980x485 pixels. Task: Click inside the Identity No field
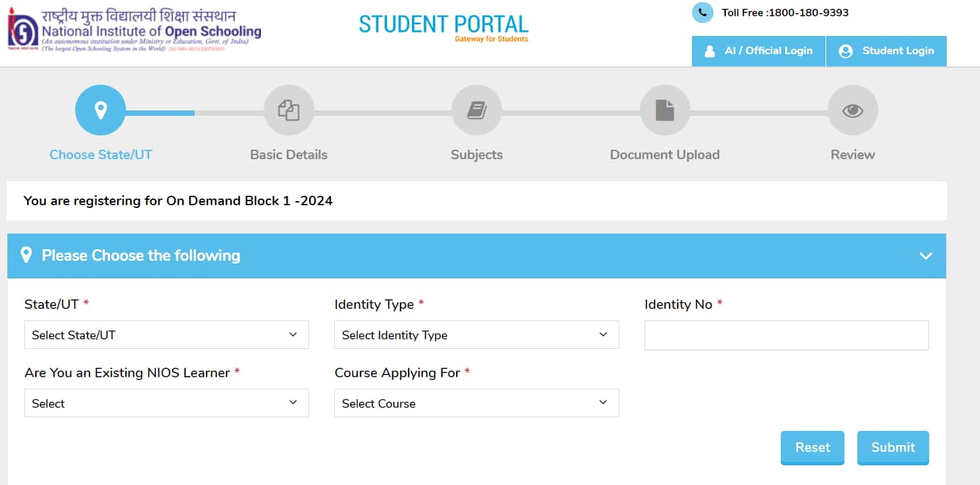pos(786,335)
